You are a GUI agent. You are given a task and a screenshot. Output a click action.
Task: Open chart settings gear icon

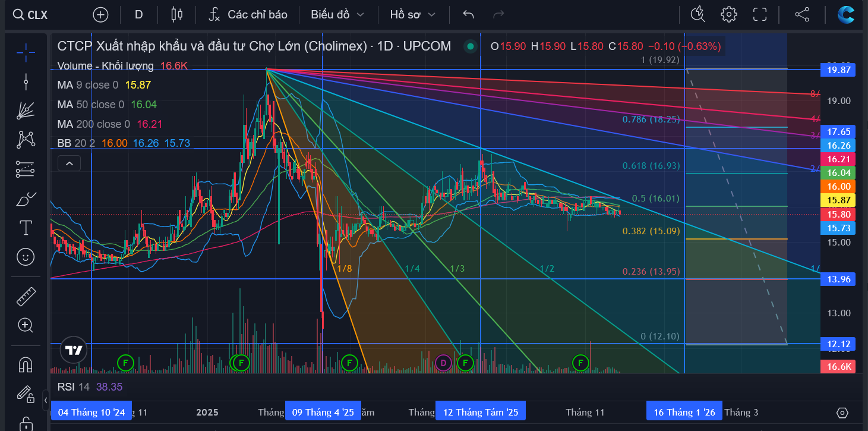[729, 15]
